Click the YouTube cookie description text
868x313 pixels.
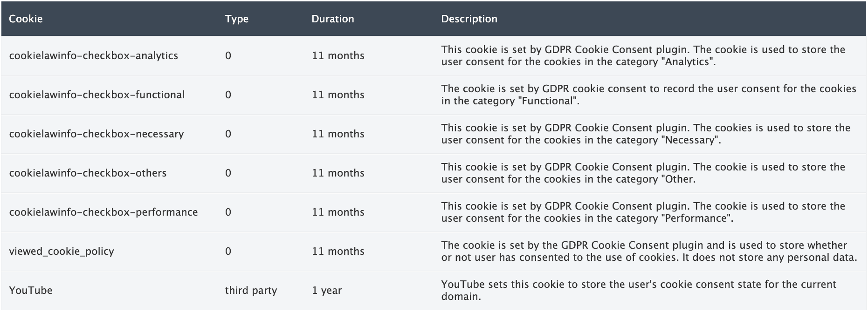point(639,291)
